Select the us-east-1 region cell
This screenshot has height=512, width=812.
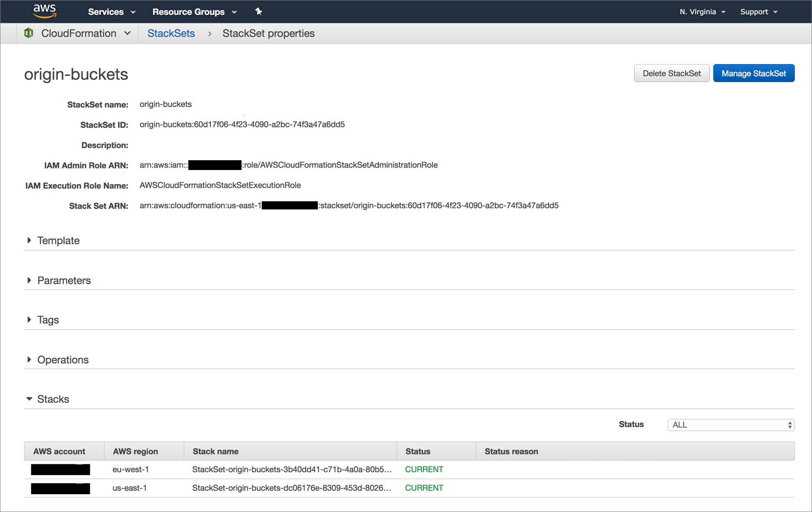pyautogui.click(x=130, y=488)
